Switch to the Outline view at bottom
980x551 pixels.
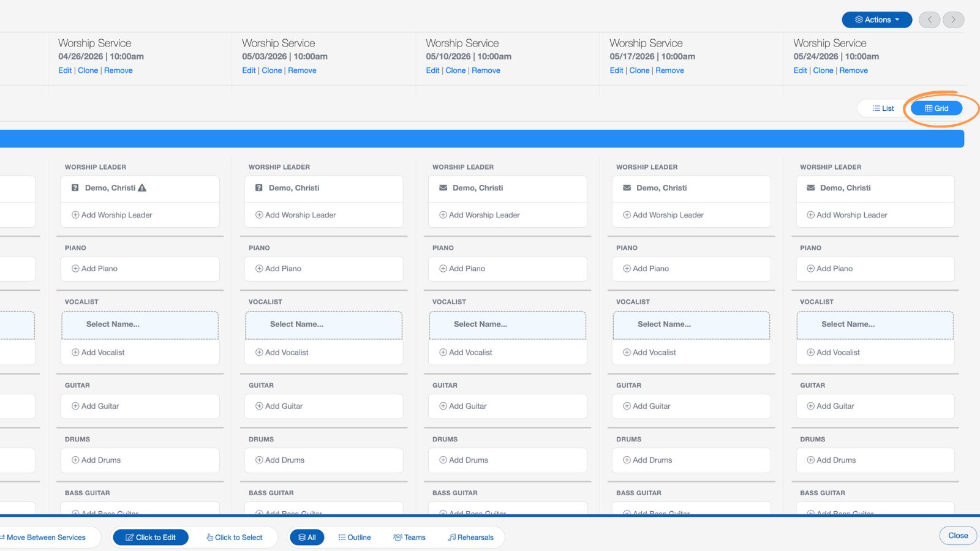pos(355,538)
